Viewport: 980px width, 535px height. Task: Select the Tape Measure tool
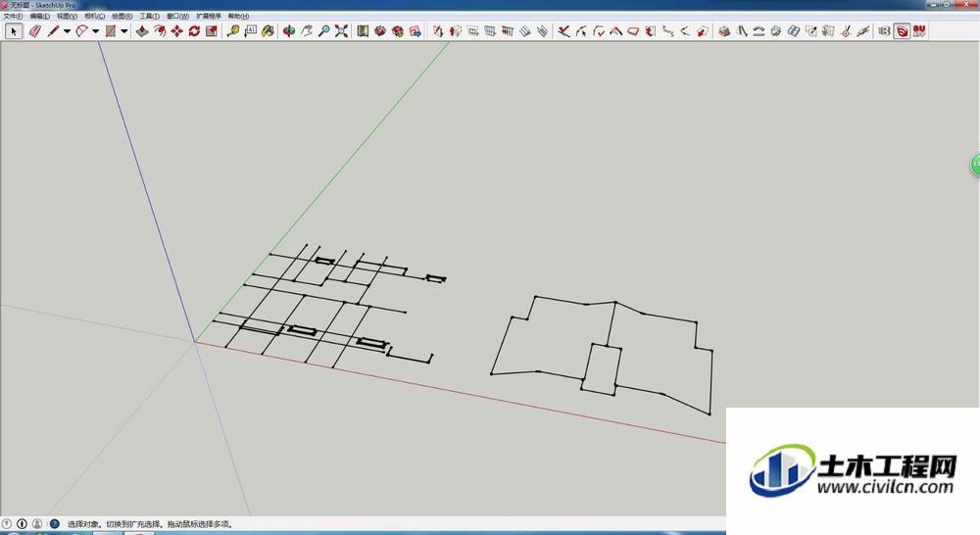[x=233, y=30]
